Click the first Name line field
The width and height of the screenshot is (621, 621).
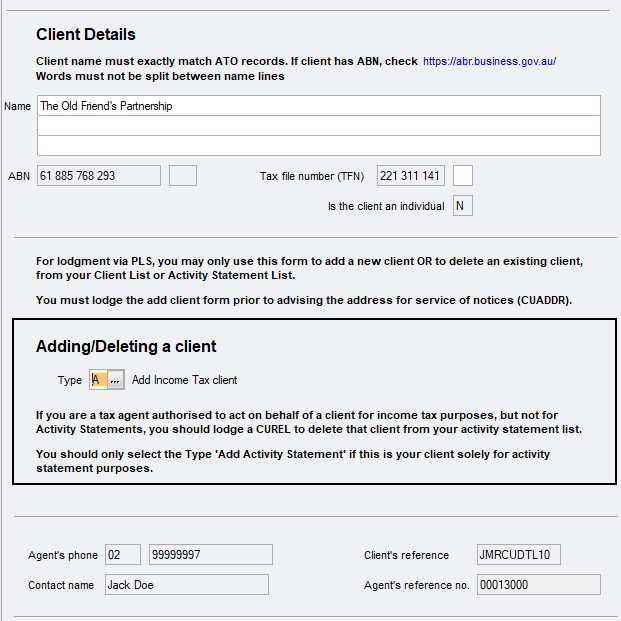pos(319,106)
